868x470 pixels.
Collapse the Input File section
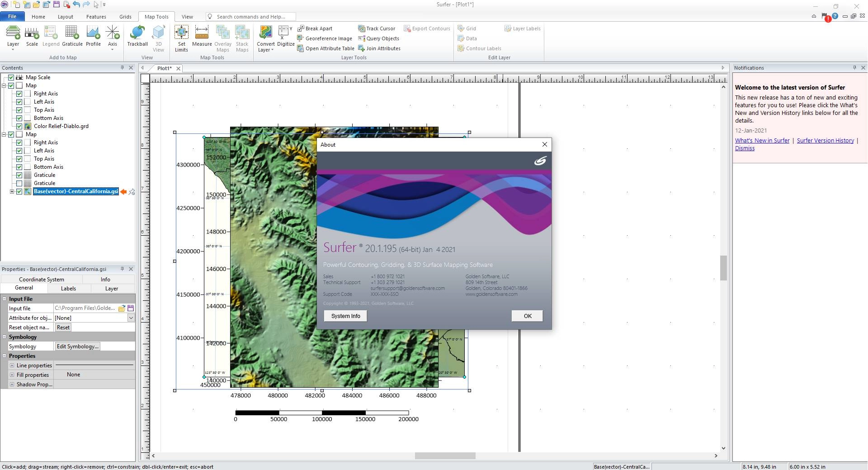(x=5, y=299)
